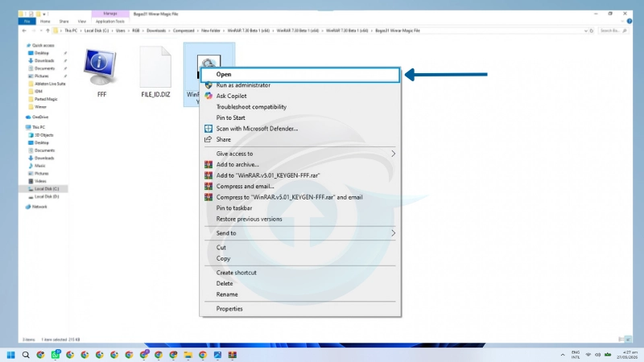Select Run as administrator
644x362 pixels.
click(300, 85)
